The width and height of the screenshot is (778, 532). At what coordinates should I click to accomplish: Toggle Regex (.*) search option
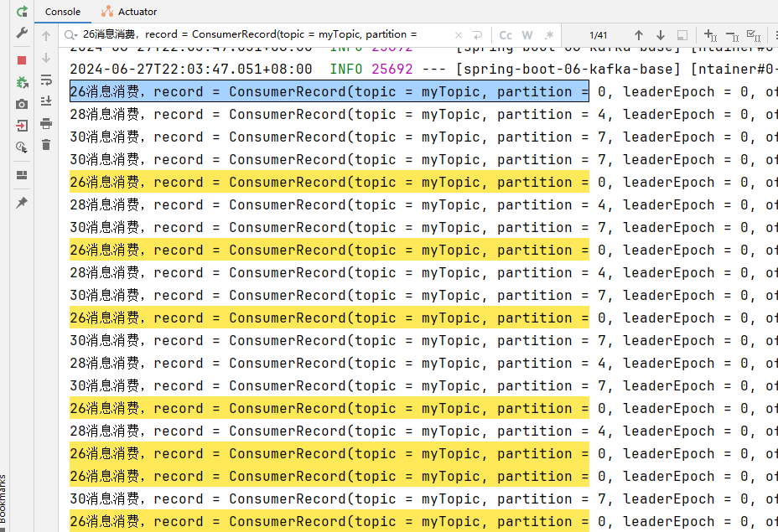point(549,35)
